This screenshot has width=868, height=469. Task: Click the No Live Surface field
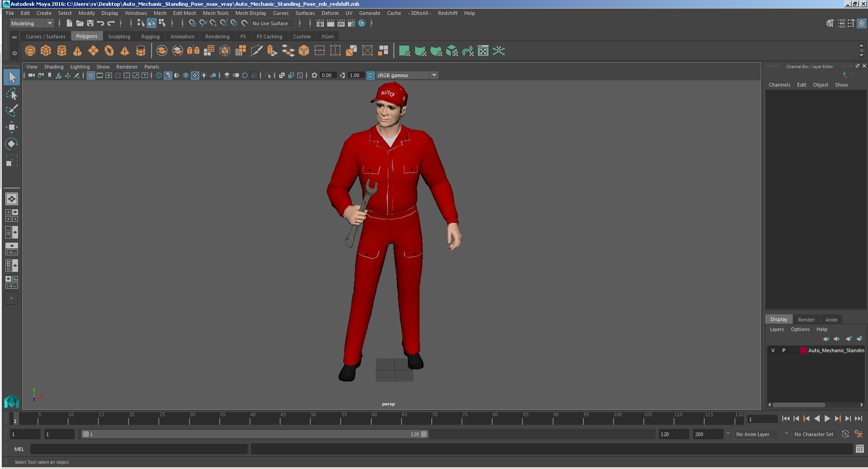pyautogui.click(x=272, y=23)
